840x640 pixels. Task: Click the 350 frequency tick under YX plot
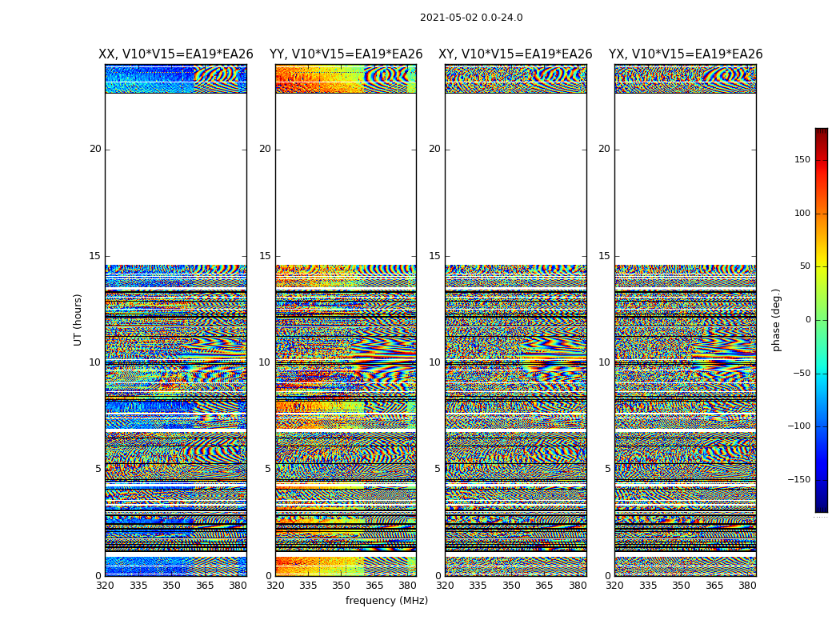pos(681,586)
